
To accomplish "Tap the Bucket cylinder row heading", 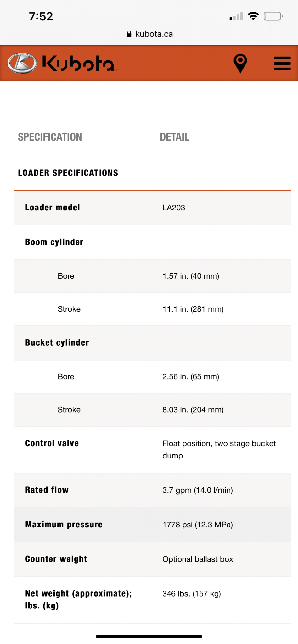I will click(x=57, y=343).
